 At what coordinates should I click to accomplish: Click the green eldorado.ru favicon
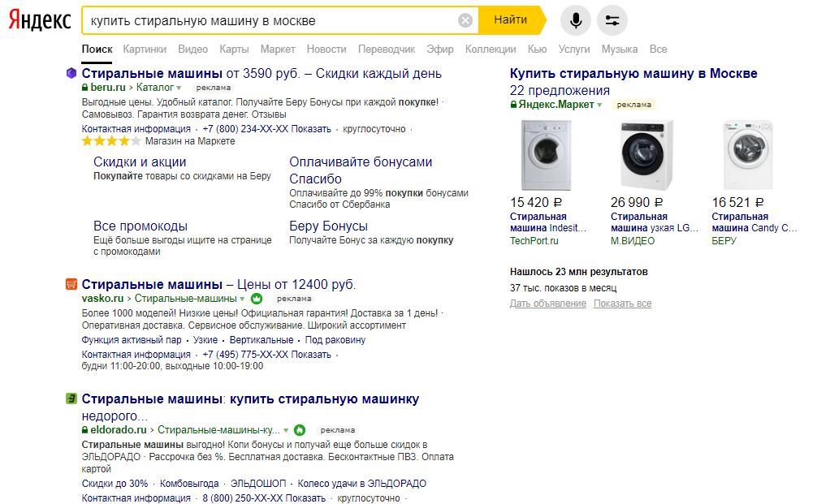coord(71,398)
